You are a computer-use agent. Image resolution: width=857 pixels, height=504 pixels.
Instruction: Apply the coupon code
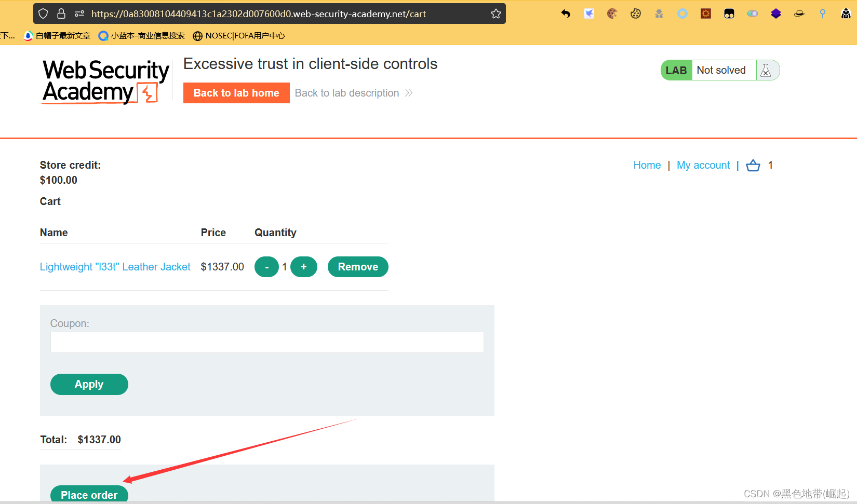pyautogui.click(x=89, y=384)
